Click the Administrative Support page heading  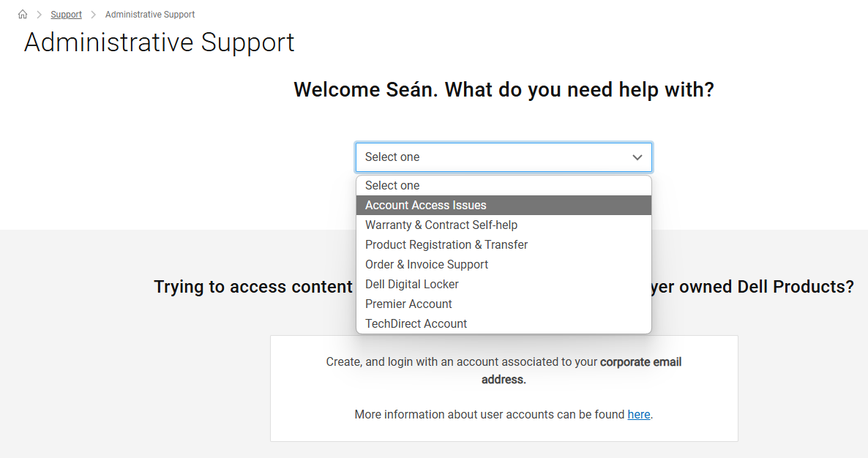click(159, 42)
